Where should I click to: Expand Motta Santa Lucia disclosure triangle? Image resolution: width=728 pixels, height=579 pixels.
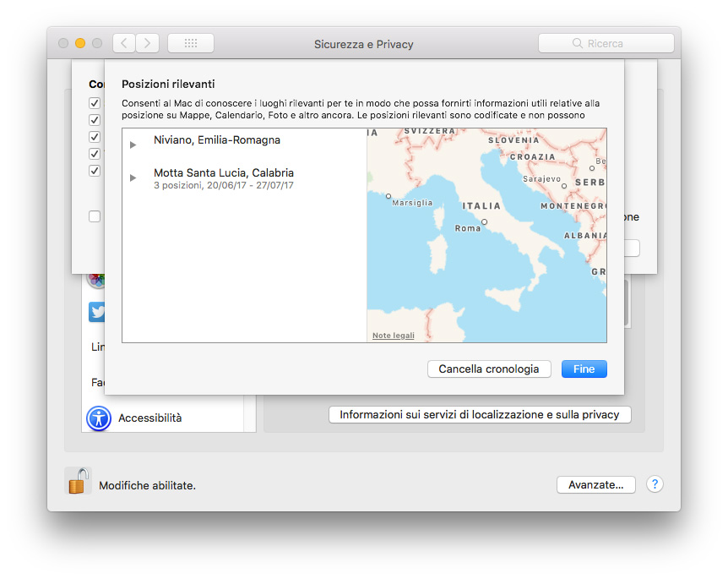pos(133,178)
